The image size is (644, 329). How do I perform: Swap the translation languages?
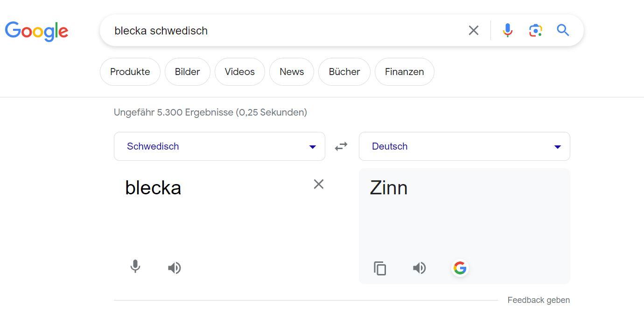tap(341, 146)
